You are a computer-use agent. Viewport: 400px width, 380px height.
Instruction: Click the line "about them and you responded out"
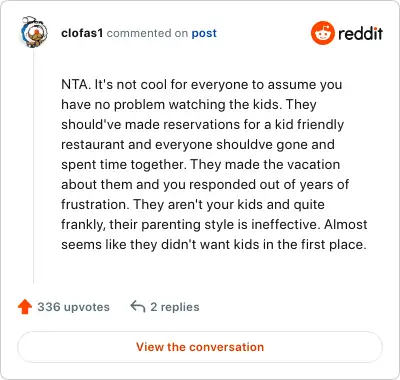(x=170, y=184)
